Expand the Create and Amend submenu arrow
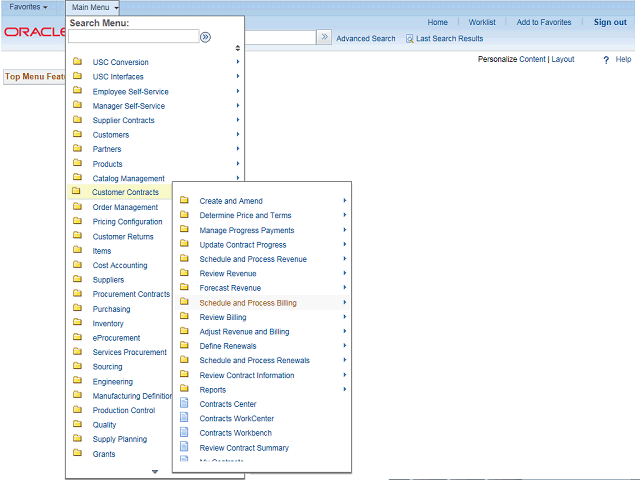This screenshot has width=640, height=480. (x=345, y=201)
